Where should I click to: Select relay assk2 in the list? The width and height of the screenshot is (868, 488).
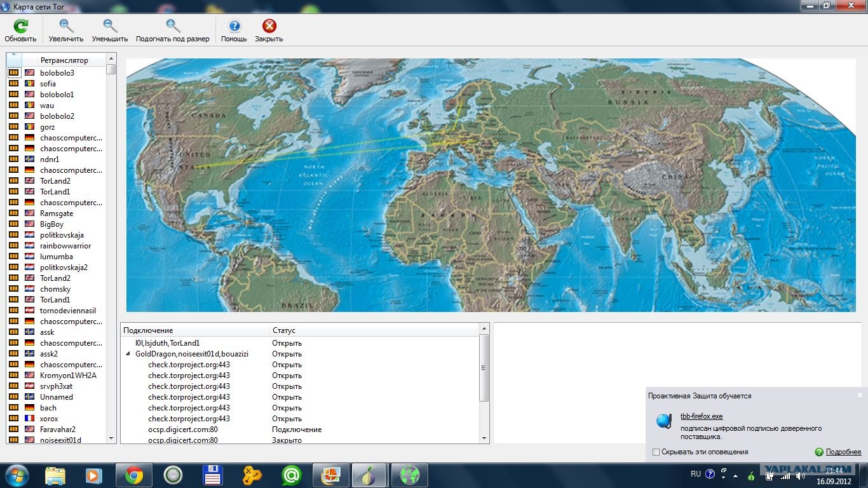[49, 354]
